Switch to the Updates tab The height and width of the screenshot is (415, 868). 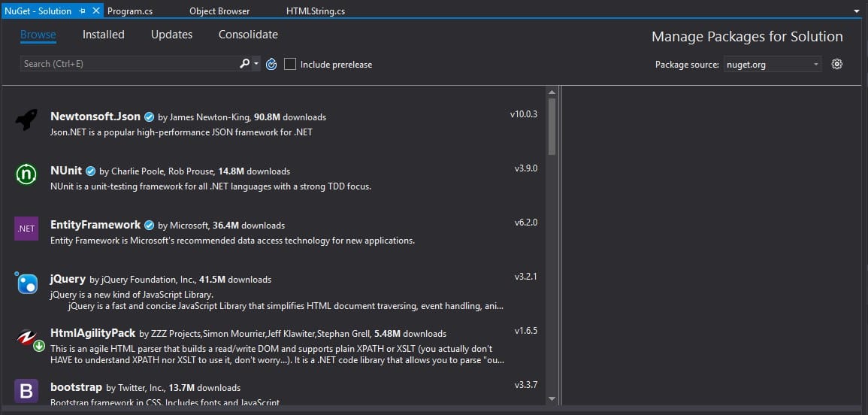coord(171,35)
